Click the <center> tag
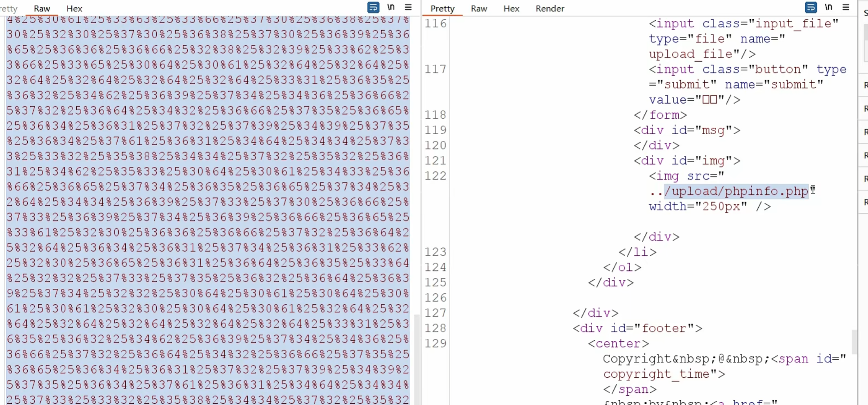 click(x=618, y=343)
